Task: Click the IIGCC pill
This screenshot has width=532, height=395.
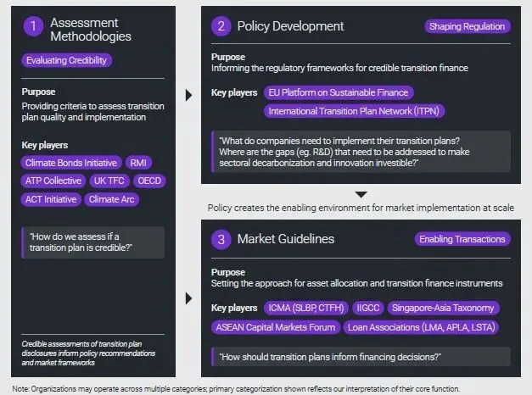Action: pos(368,308)
